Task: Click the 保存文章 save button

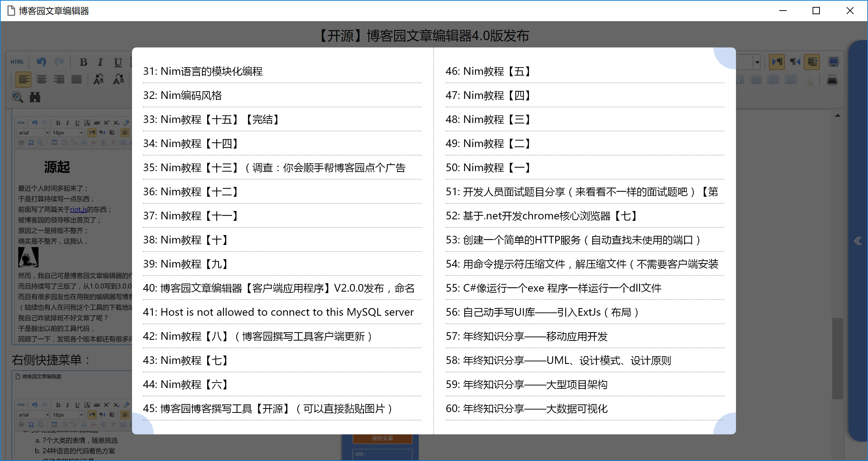Action: [x=382, y=438]
